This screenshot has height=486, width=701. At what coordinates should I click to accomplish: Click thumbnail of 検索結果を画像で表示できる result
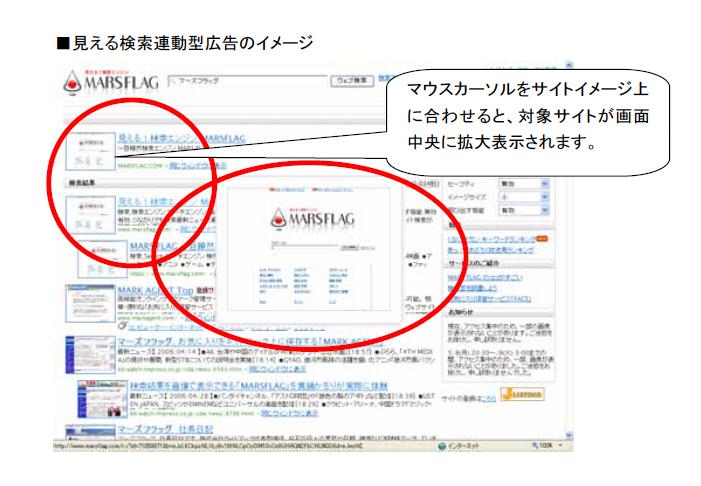coord(102,399)
